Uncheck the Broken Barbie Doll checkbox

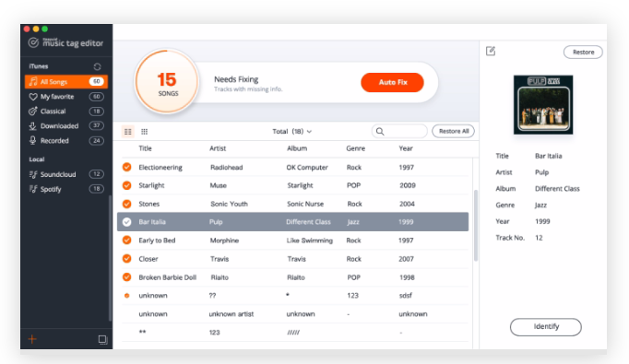tap(126, 277)
